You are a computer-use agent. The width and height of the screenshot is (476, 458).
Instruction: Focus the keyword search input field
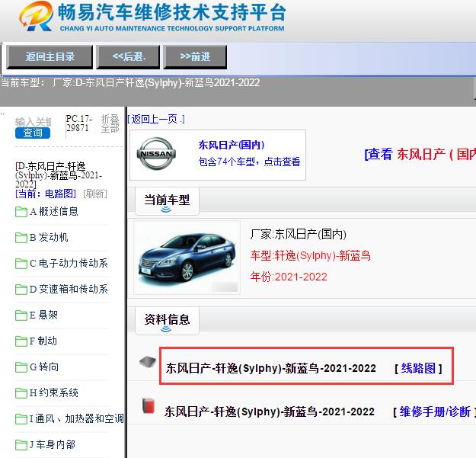(x=34, y=122)
